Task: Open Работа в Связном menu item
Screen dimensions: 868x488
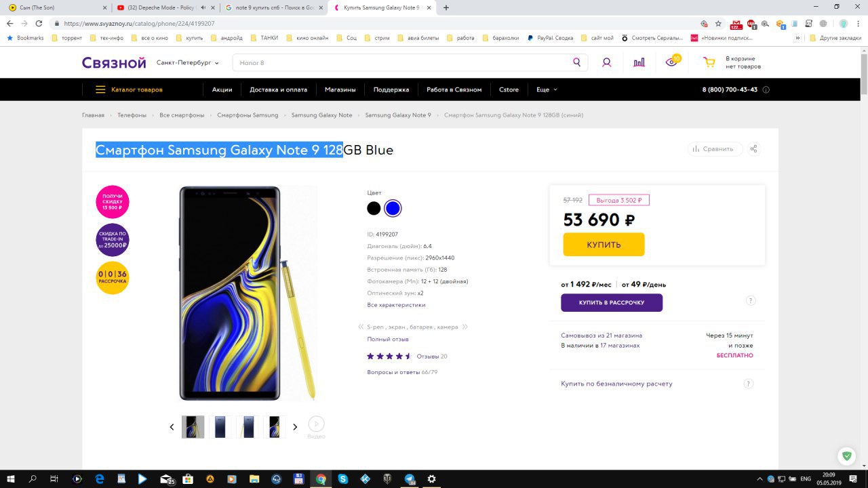Action: (x=454, y=89)
